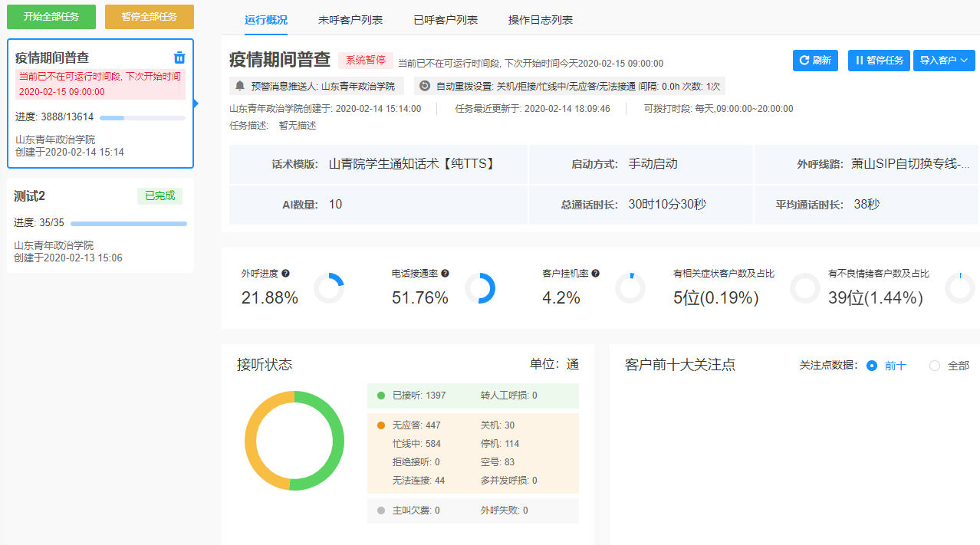980x545 pixels.
Task: Select the 全部 radio option
Action: pos(935,366)
